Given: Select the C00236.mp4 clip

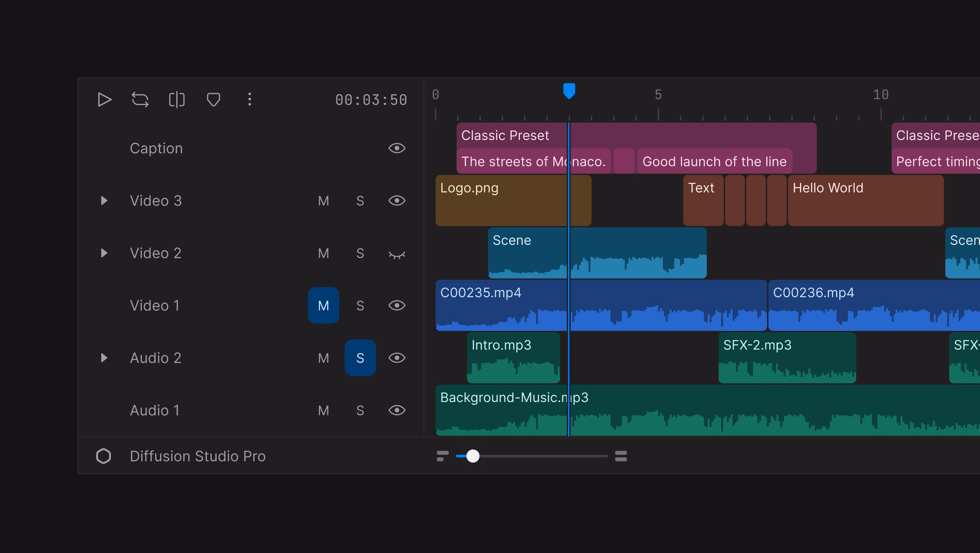Looking at the screenshot, I should tap(874, 305).
